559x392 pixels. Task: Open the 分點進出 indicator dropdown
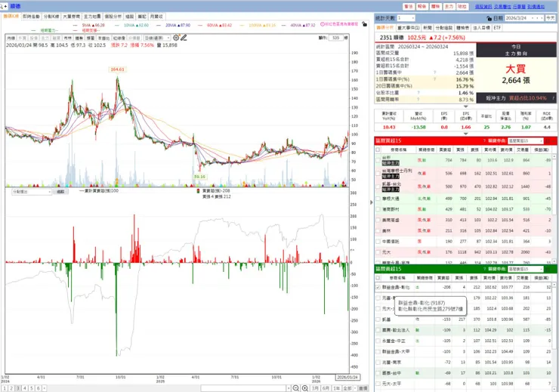(49, 192)
